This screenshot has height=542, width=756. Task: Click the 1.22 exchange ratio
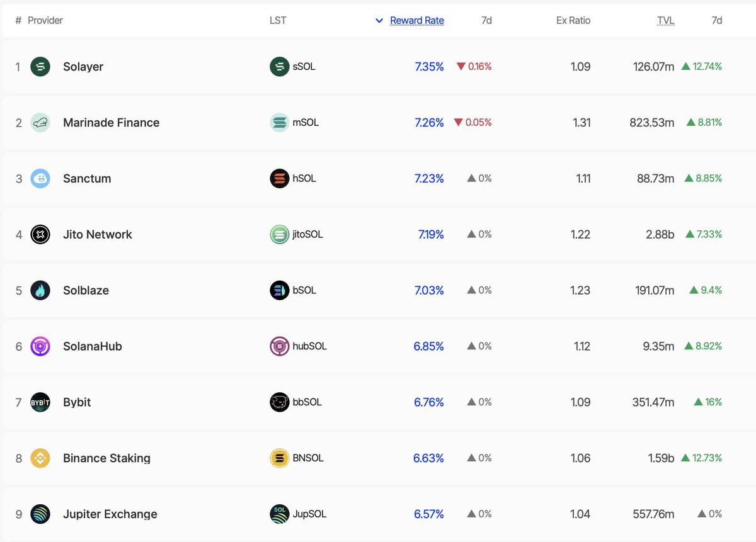click(581, 235)
